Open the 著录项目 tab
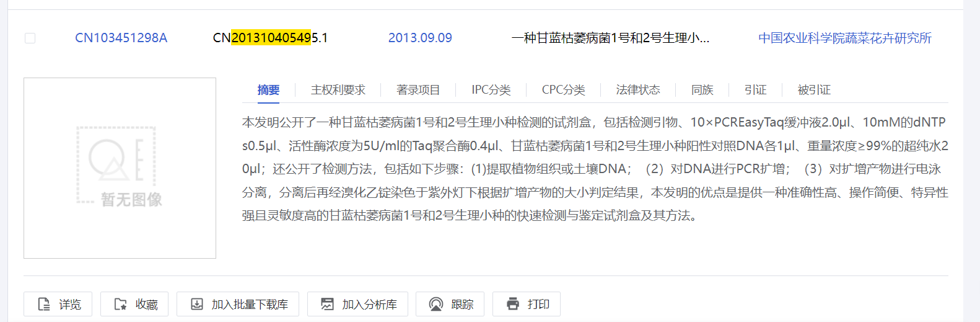The image size is (980, 322). point(418,90)
